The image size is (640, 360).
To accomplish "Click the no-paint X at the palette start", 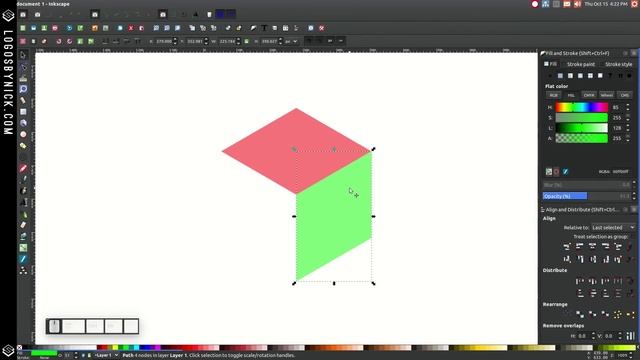I will [20, 348].
